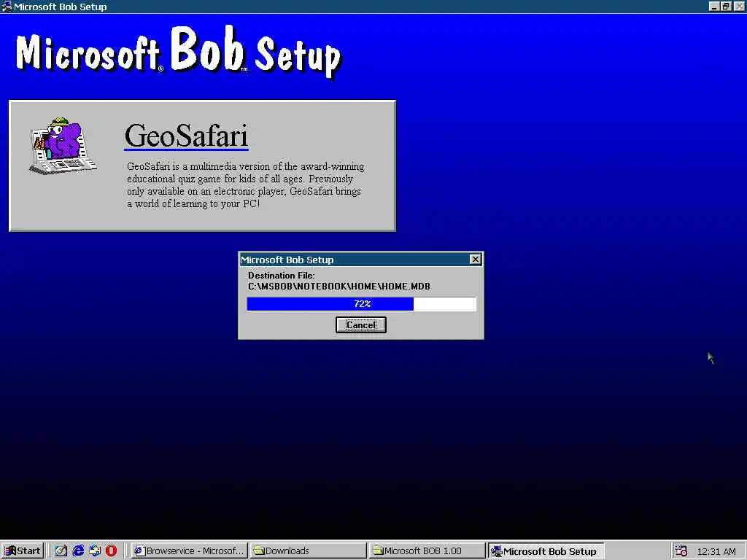Close the main Microsoft Bob Setup window
Viewport: 747px width, 560px height.
(739, 7)
